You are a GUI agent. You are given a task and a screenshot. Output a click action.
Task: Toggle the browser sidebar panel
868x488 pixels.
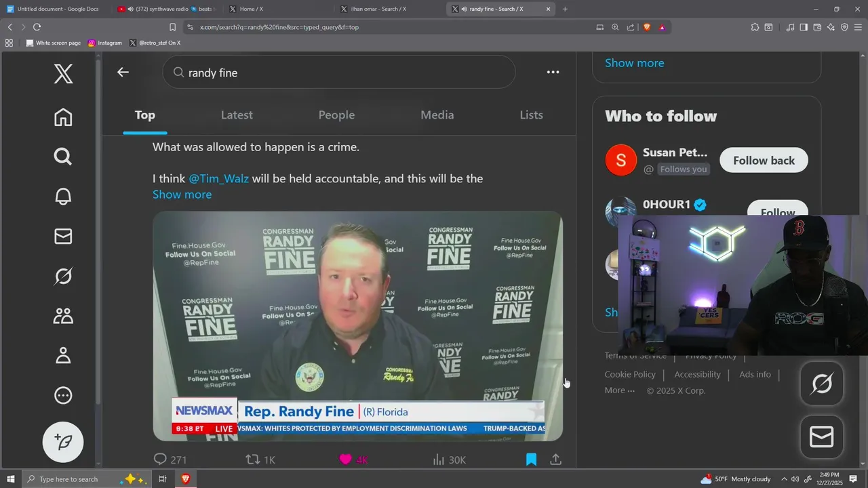tap(804, 27)
